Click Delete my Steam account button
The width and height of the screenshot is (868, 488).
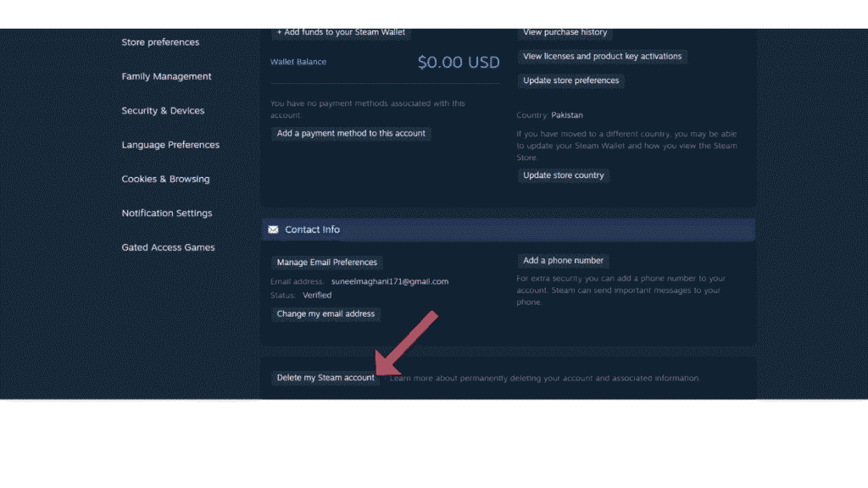[x=325, y=378]
